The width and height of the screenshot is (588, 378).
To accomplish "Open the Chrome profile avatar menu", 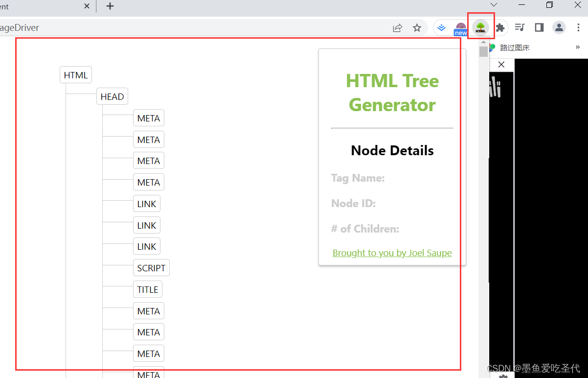I will point(559,27).
